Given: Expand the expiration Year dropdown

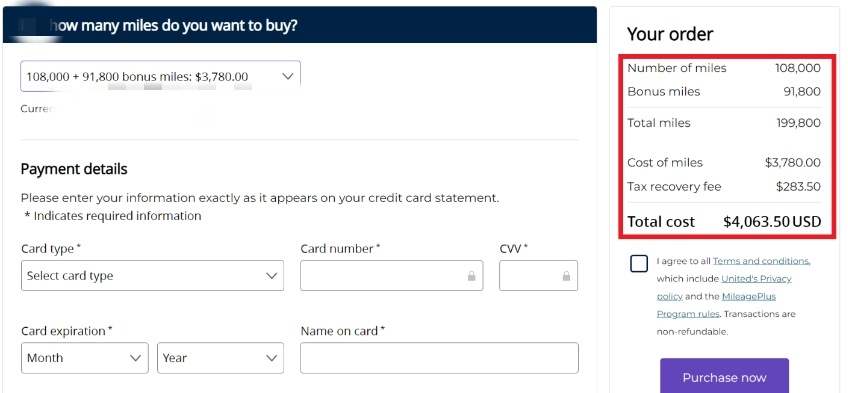Looking at the screenshot, I should coord(221,358).
